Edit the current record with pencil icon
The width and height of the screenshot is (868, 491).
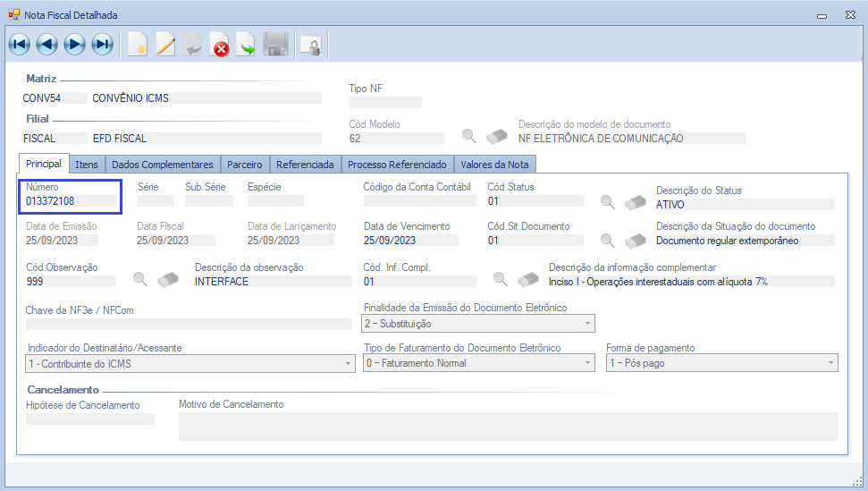tap(165, 45)
